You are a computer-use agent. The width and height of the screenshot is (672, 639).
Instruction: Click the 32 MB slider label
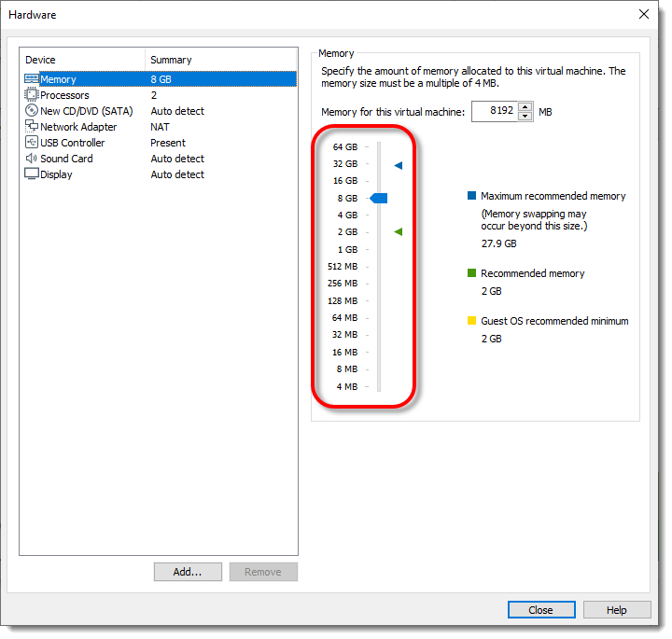(344, 335)
